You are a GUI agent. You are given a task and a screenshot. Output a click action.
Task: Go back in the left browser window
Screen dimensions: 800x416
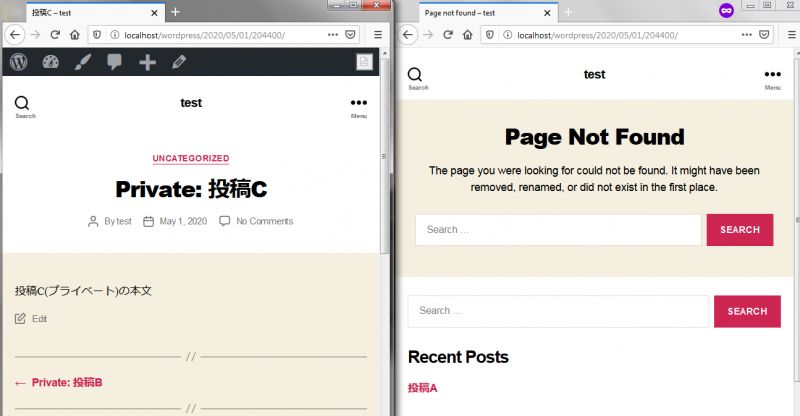15,35
